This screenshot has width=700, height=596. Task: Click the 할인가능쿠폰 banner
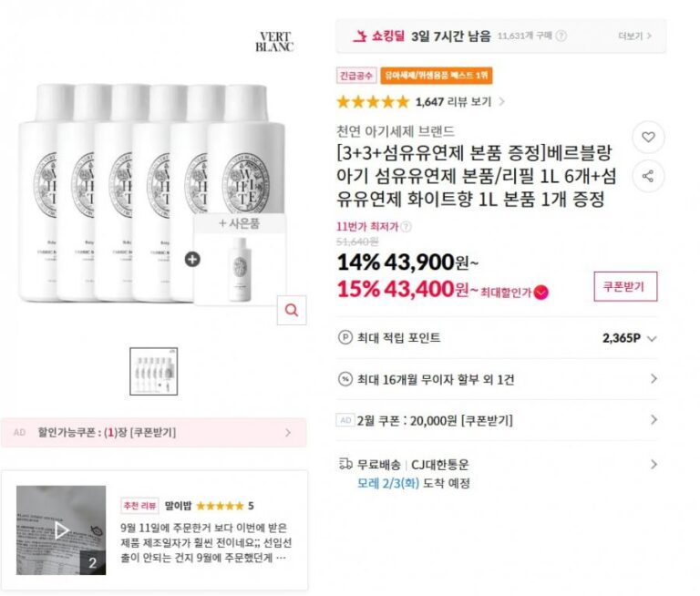coord(153,433)
